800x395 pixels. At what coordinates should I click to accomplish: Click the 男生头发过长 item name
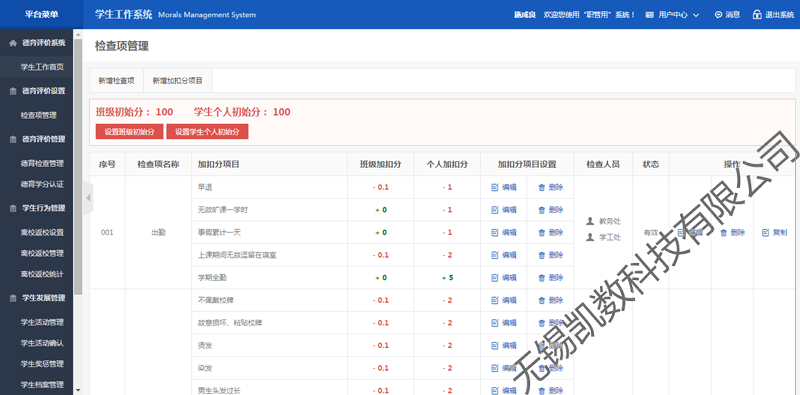pos(218,390)
